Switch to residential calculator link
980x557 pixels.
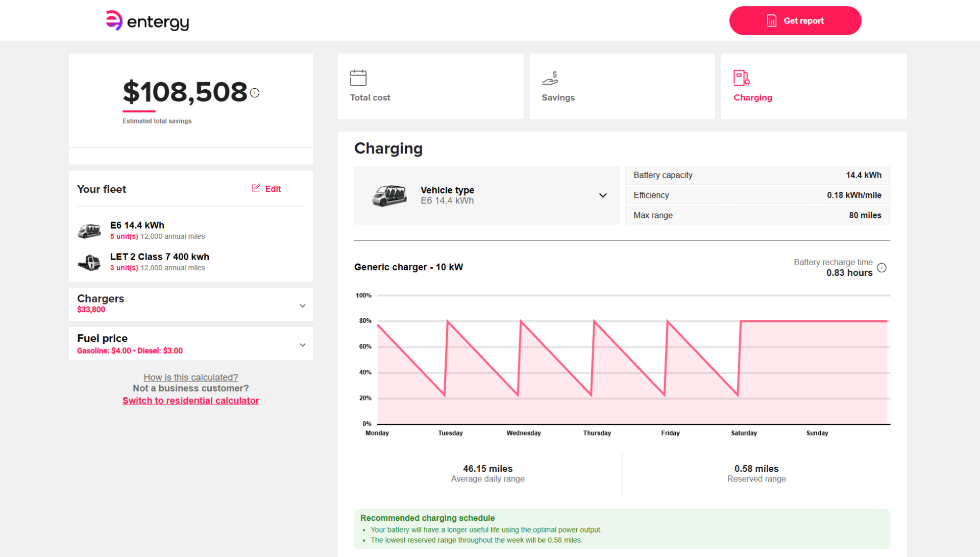pyautogui.click(x=191, y=401)
